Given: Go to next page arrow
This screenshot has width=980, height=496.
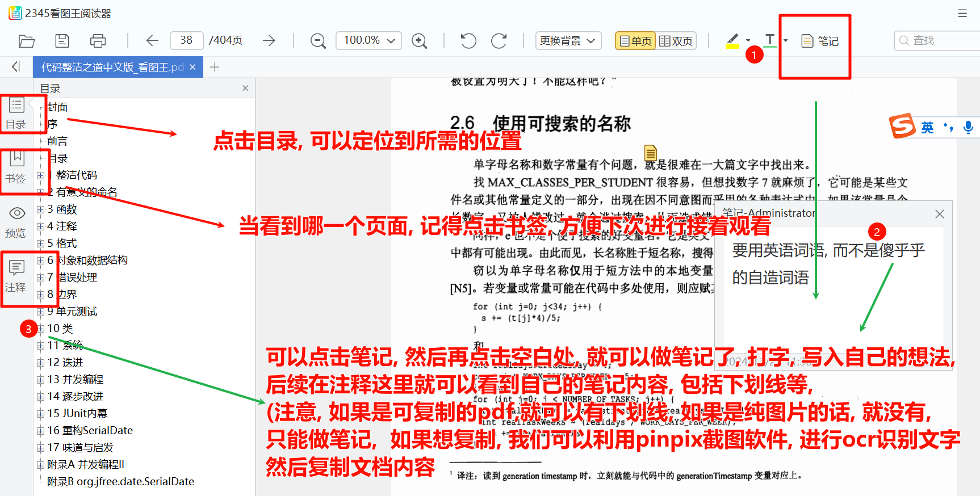Looking at the screenshot, I should [269, 41].
